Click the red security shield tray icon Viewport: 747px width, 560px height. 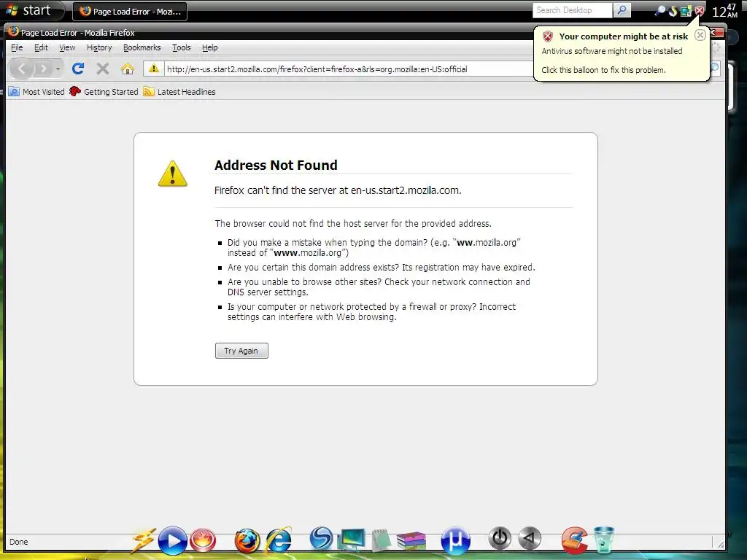(699, 10)
